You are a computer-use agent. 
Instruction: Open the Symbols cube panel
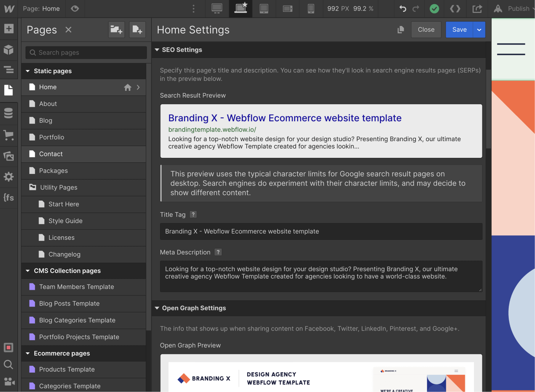point(9,50)
